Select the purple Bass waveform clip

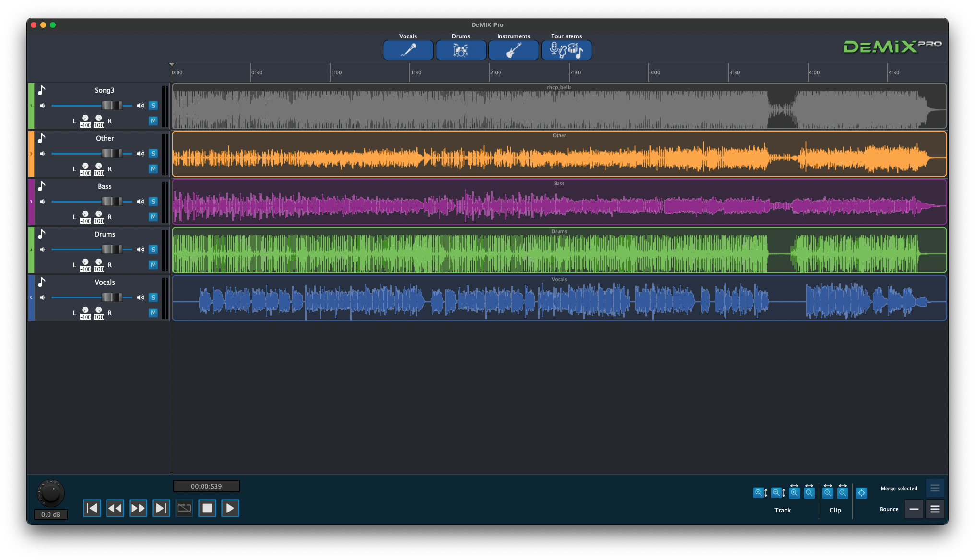click(x=559, y=202)
